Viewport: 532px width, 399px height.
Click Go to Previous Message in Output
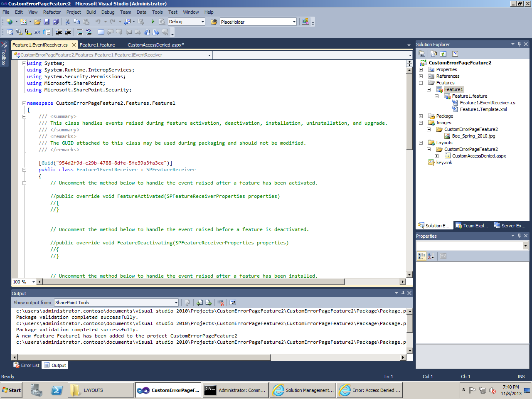coord(200,303)
